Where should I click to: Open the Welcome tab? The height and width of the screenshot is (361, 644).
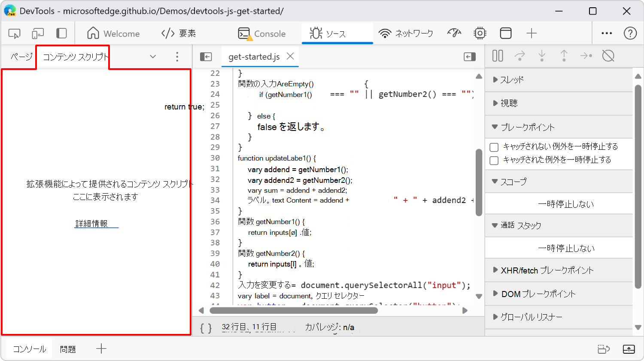tap(113, 33)
